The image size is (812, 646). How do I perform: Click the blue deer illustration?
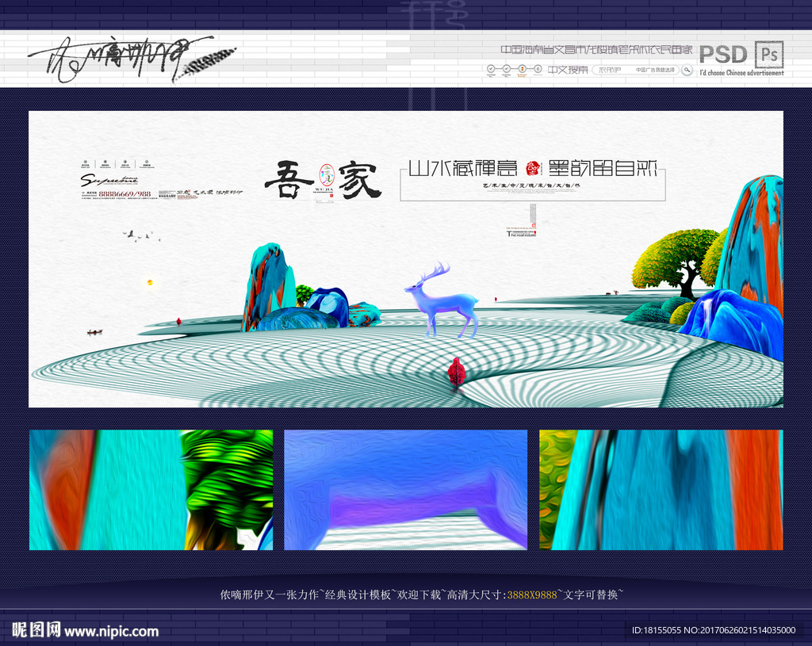pos(444,301)
